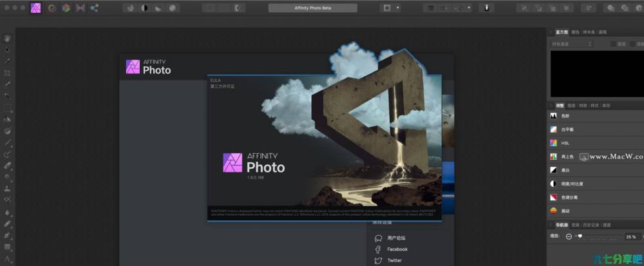Select the Colour Picker eyedropper tool

7,61
